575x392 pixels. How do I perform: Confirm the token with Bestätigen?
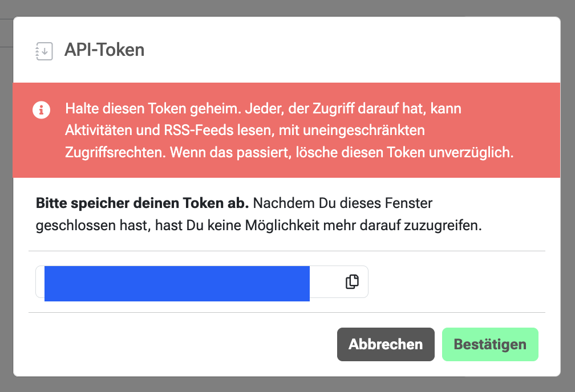[490, 344]
